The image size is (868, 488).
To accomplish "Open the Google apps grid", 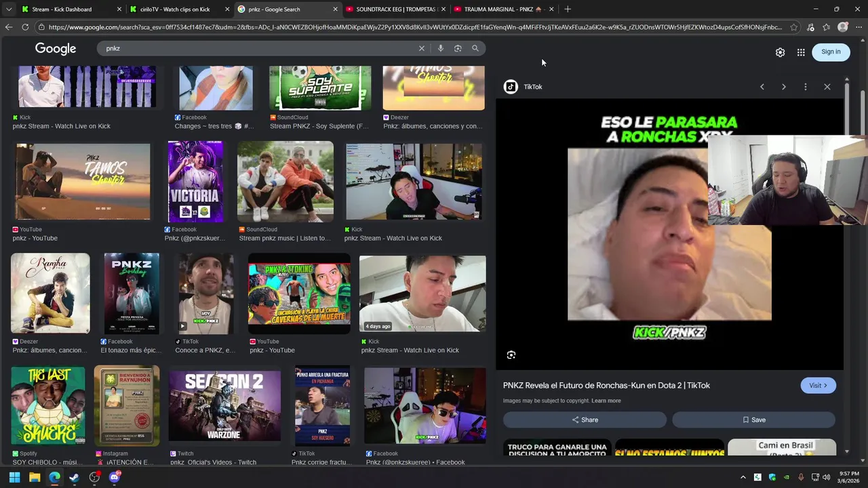I will point(801,52).
